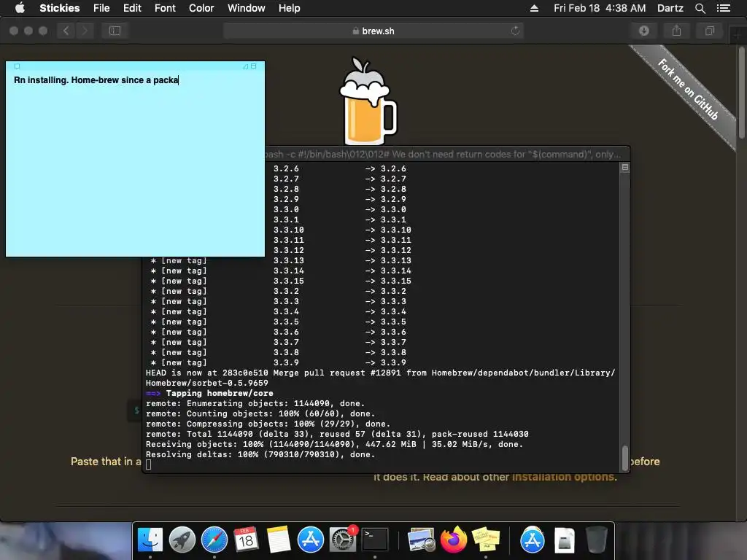Open the Font menu
This screenshot has height=560, width=747.
pyautogui.click(x=165, y=8)
